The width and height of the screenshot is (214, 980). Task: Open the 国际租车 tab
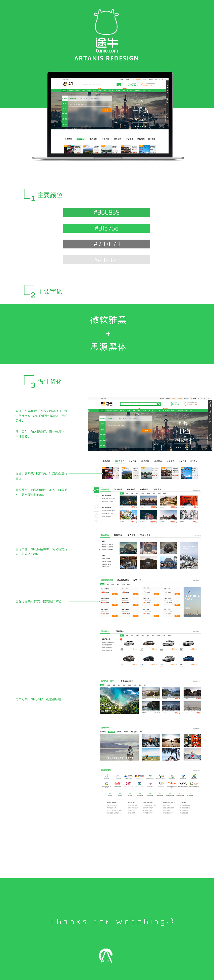point(120,631)
